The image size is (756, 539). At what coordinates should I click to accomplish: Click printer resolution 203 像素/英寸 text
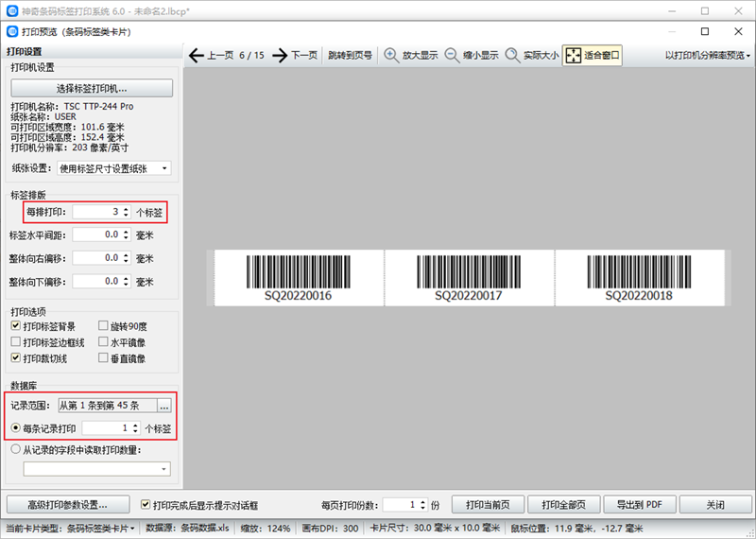101,148
